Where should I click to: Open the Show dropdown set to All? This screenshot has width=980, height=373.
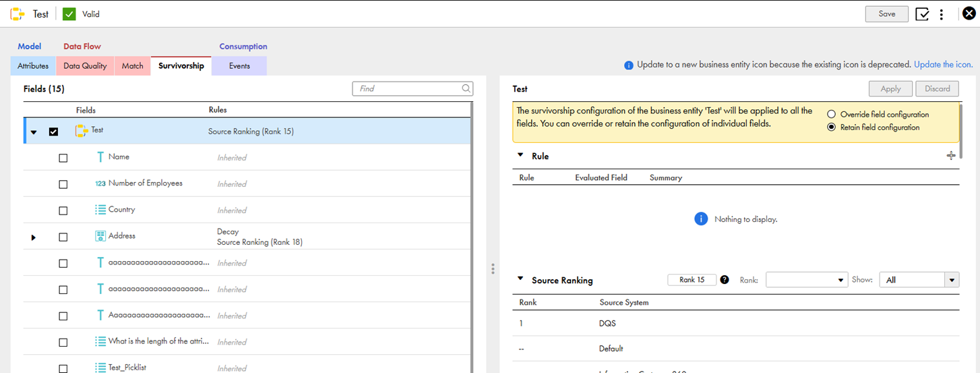pos(919,280)
